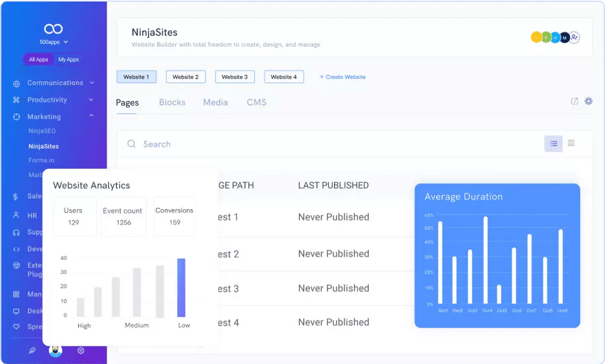This screenshot has width=605, height=364.
Task: Click the Desktop monitor icon
Action: click(x=16, y=311)
